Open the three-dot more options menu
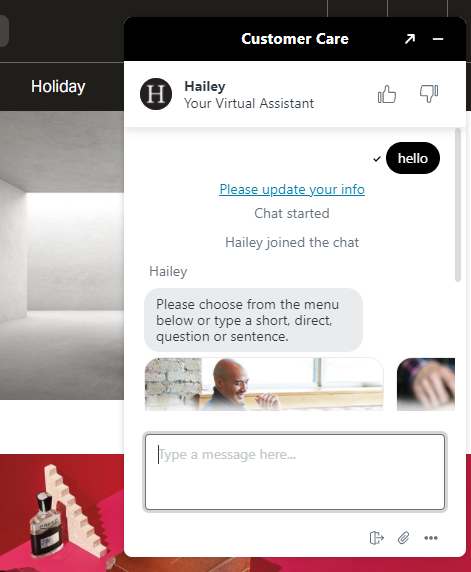Viewport: 471px width, 572px height. pos(431,538)
